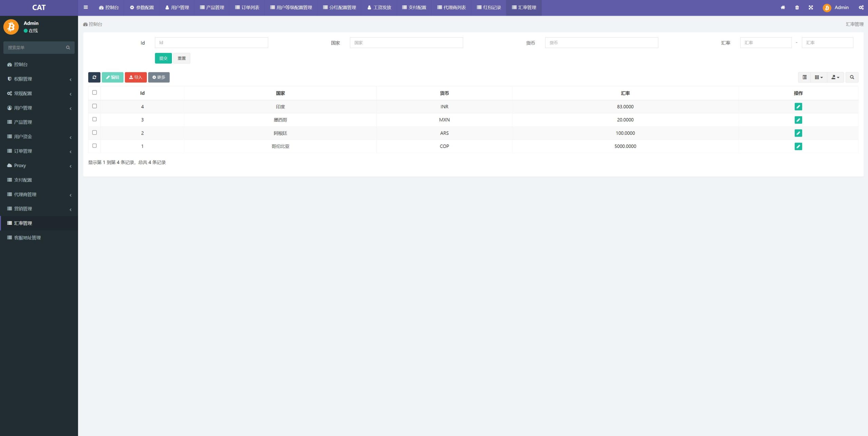
Task: Click the search magnifier icon top right
Action: [x=852, y=77]
